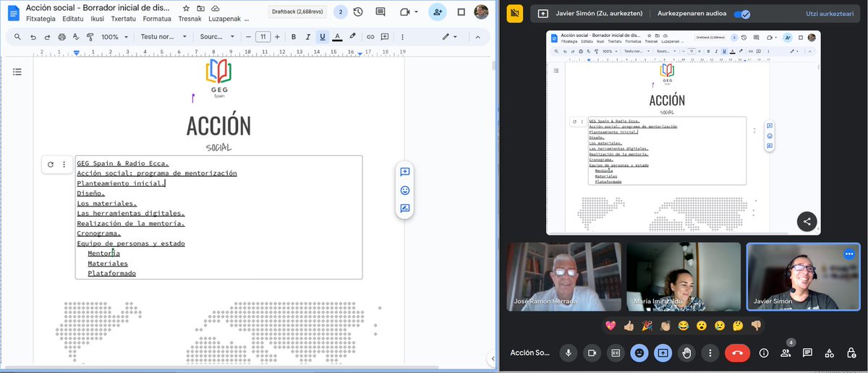Run spelling and grammar check
Viewport: 868px width, 373px height.
point(76,36)
